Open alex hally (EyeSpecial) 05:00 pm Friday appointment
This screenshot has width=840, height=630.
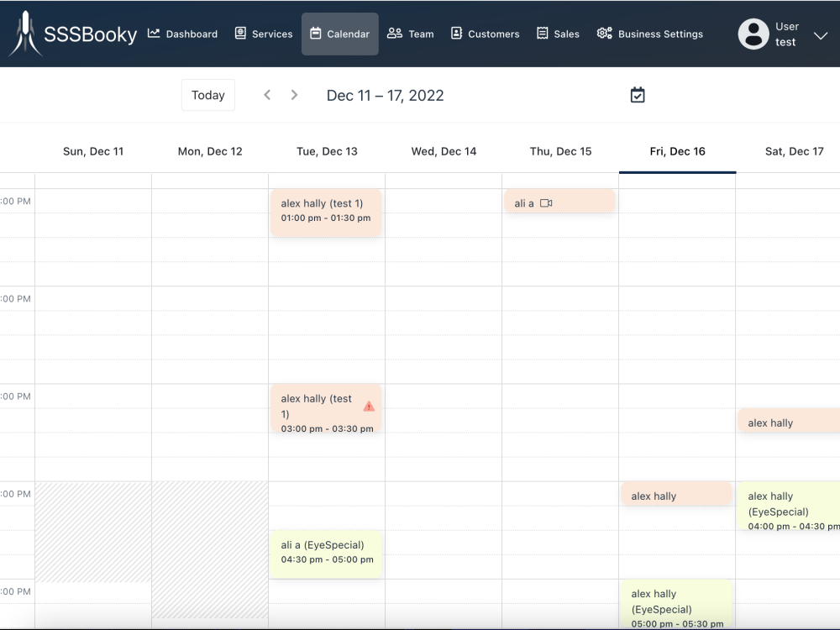(x=676, y=604)
